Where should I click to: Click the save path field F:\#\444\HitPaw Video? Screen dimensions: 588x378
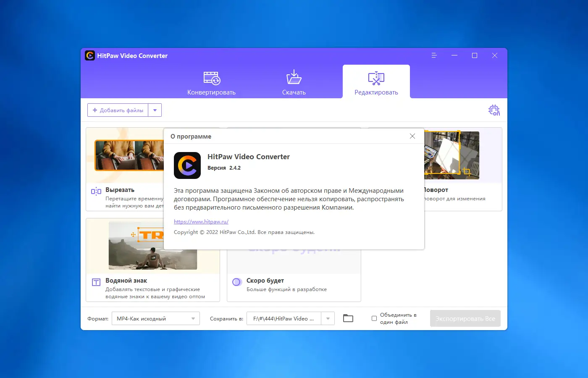(x=284, y=318)
